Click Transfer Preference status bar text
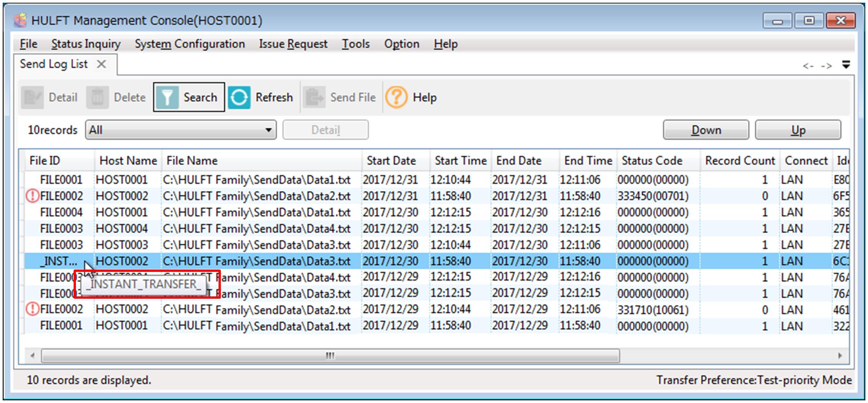This screenshot has height=403, width=868. click(x=754, y=380)
